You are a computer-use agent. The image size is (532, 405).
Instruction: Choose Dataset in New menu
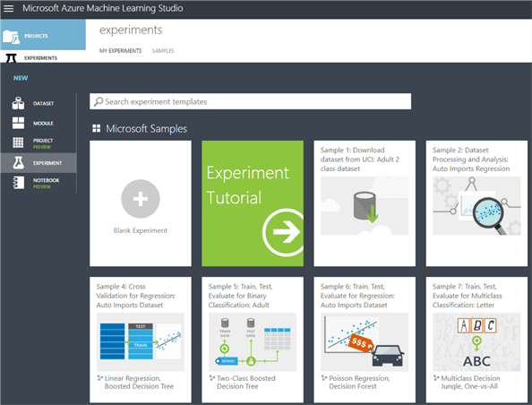point(39,103)
